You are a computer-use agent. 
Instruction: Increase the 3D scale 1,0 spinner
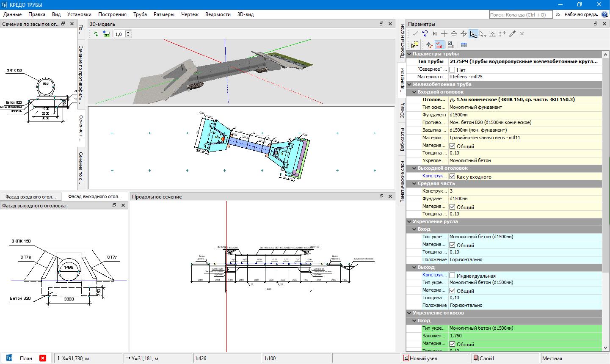(129, 33)
